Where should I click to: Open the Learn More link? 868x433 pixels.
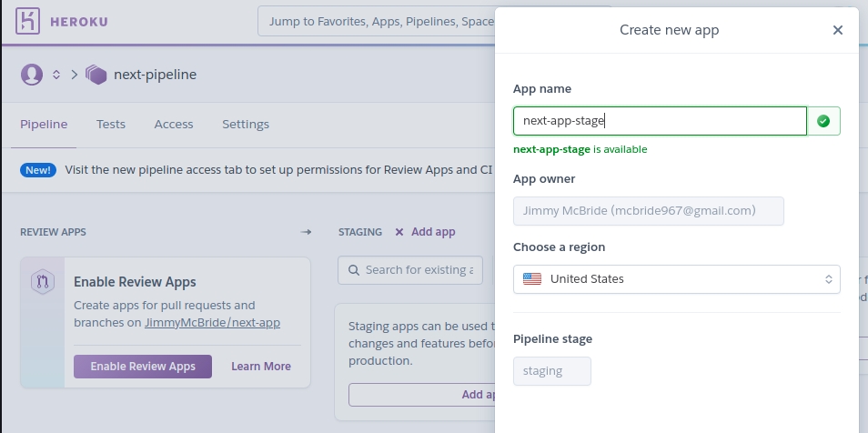pyautogui.click(x=261, y=367)
